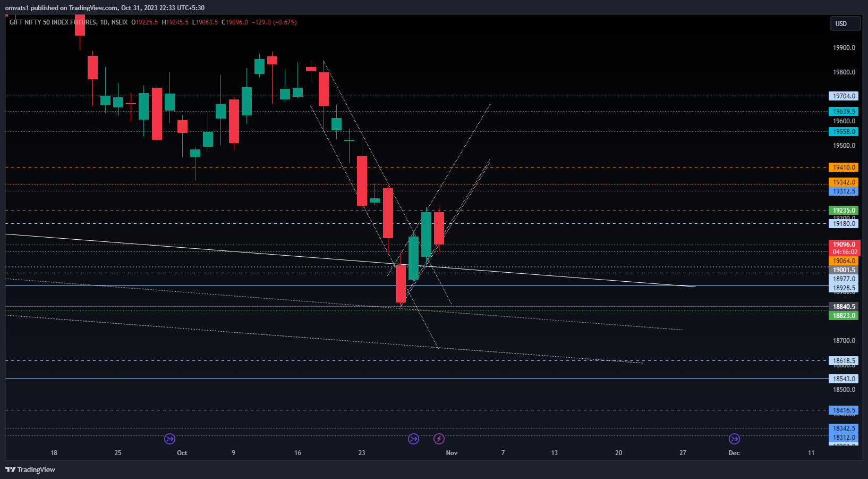
Task: Click the 18416.5 price label
Action: (x=844, y=410)
